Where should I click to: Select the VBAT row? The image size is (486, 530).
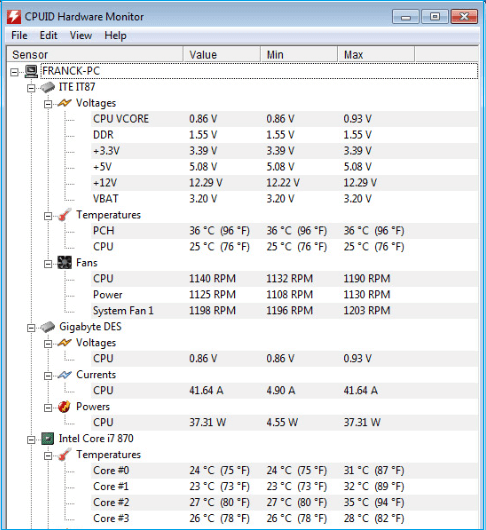pos(284,198)
